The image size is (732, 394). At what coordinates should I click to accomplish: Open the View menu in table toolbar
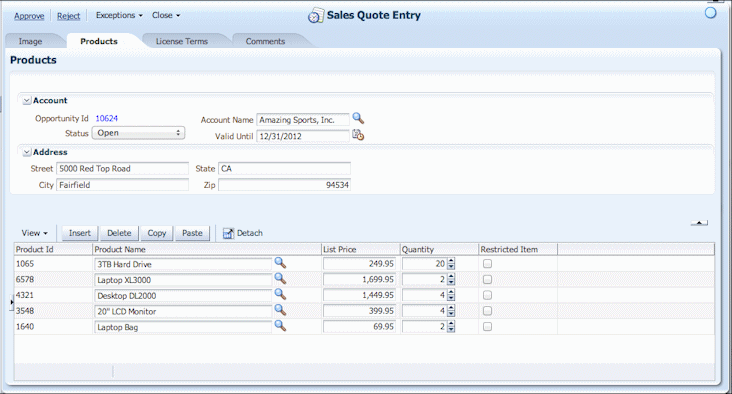click(35, 233)
